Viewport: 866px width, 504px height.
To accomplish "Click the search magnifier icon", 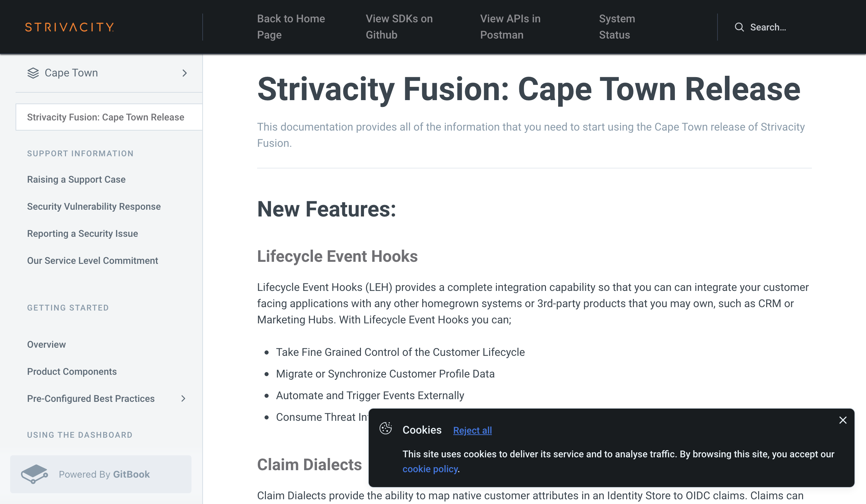I will point(739,27).
